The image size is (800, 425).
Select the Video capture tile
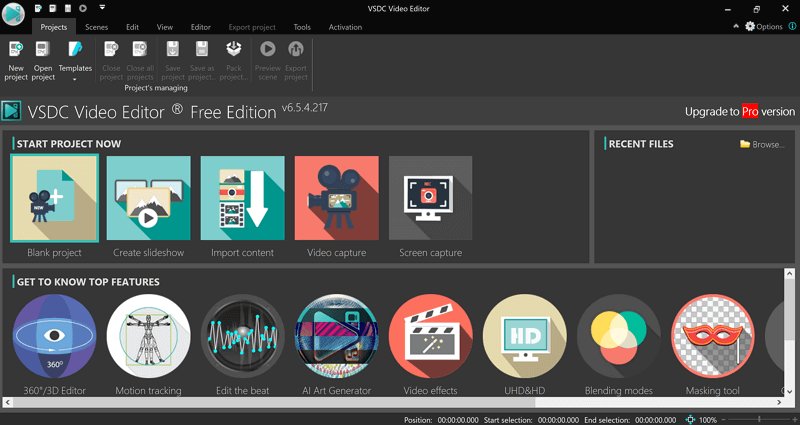point(337,198)
